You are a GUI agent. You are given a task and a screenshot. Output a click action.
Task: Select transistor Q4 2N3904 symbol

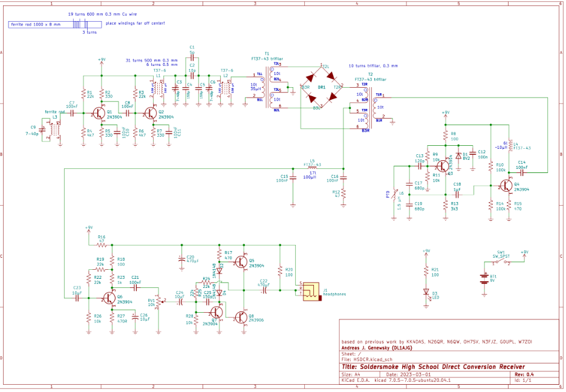point(506,186)
